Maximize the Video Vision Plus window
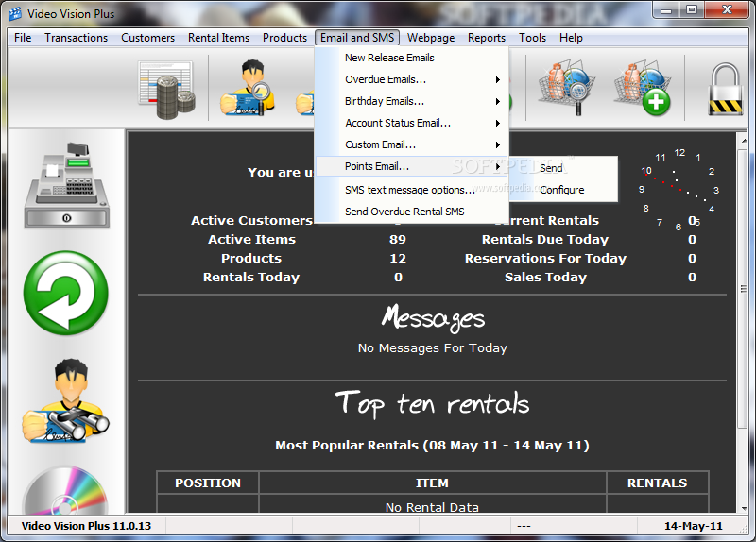 [692, 10]
